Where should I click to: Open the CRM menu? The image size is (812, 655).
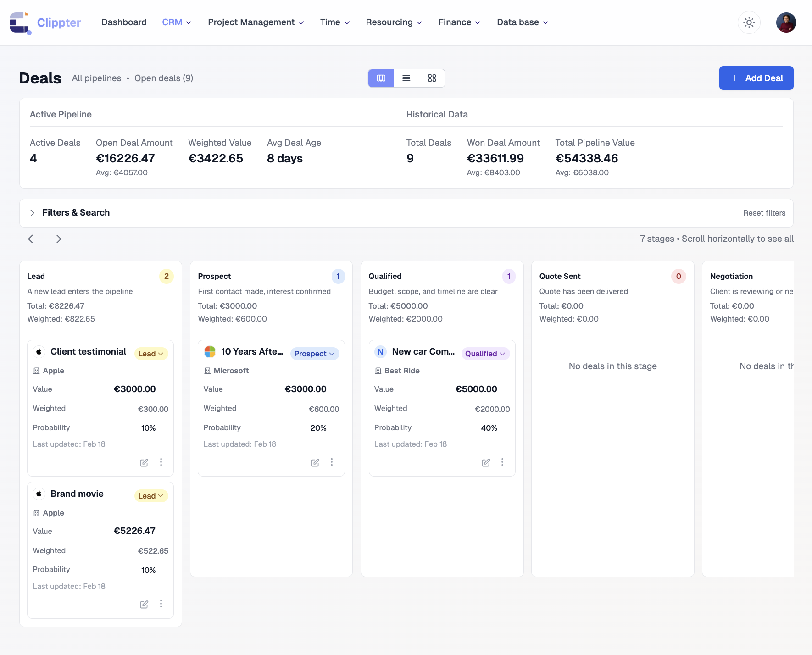pyautogui.click(x=177, y=22)
